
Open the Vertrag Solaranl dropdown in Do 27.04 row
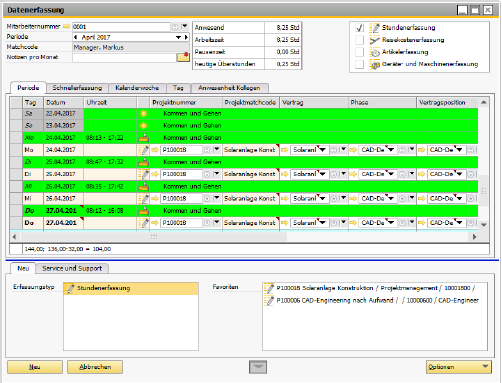(x=323, y=223)
